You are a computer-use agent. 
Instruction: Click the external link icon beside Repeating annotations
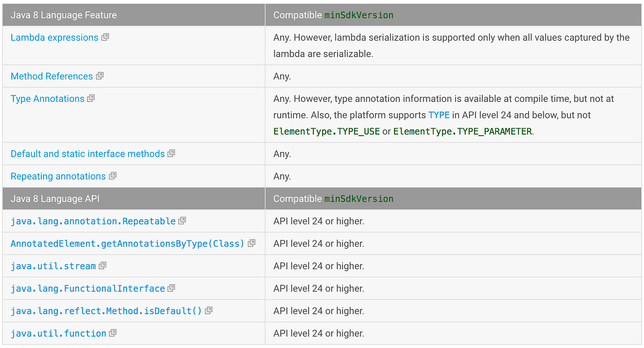113,176
